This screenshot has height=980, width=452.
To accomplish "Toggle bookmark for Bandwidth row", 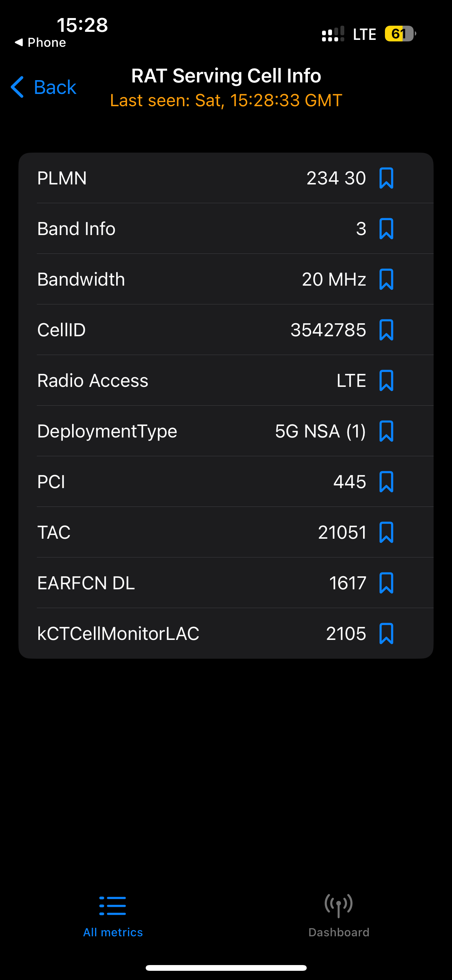I will click(x=386, y=280).
